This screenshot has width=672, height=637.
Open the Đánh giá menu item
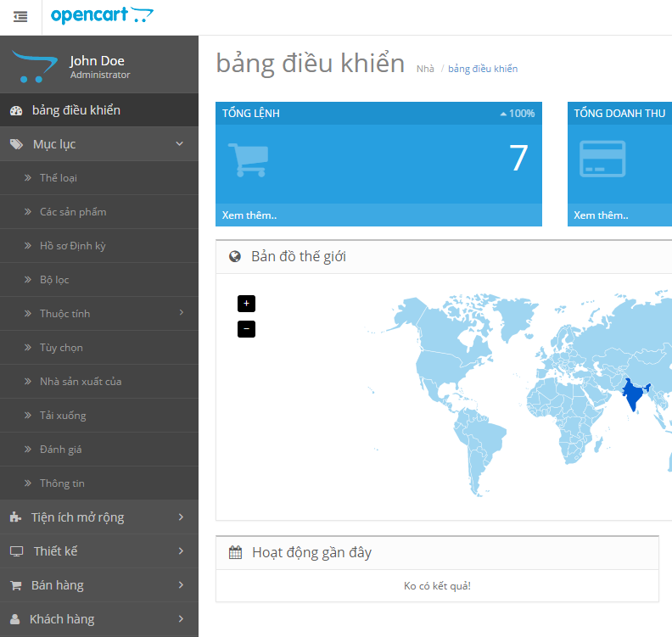pos(99,449)
